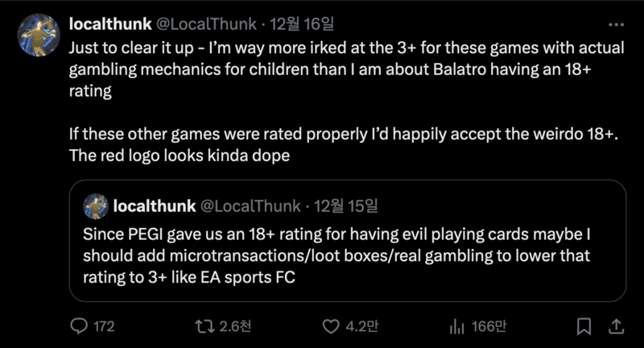The image size is (644, 348).
Task: Open the three-dot more options menu
Action: (616, 24)
